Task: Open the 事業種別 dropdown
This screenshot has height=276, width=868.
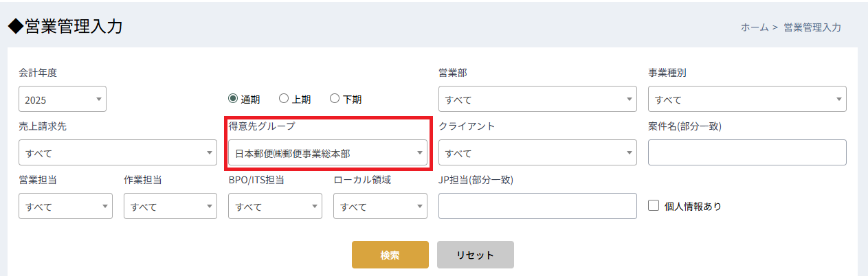Action: pyautogui.click(x=747, y=99)
